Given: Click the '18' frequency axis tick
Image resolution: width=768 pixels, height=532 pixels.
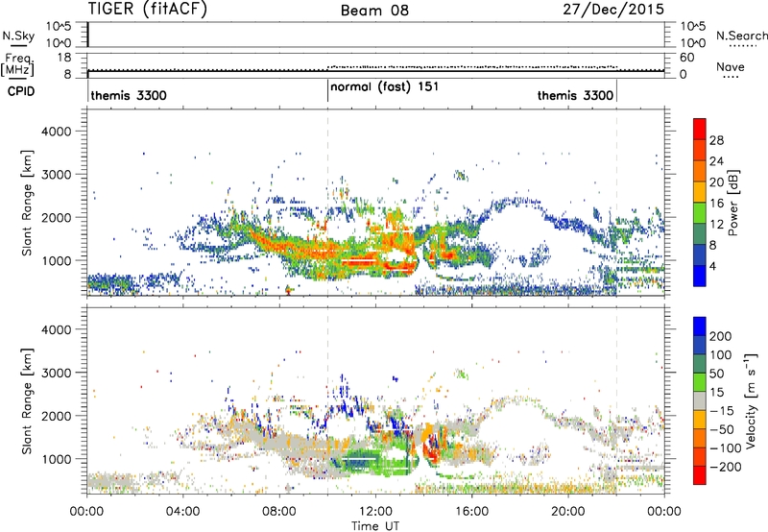Looking at the screenshot, I should pyautogui.click(x=64, y=58).
